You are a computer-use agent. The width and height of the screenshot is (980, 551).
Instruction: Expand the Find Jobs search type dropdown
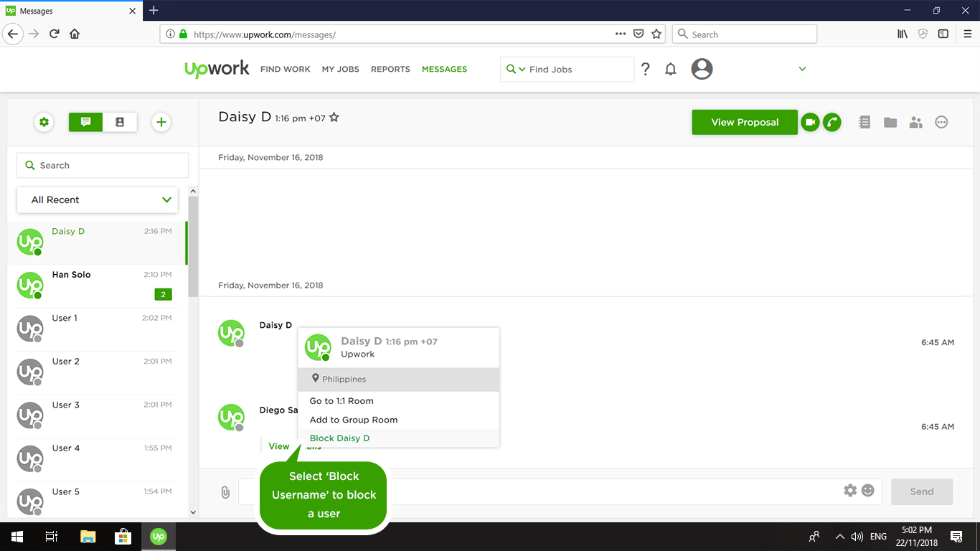tap(515, 70)
